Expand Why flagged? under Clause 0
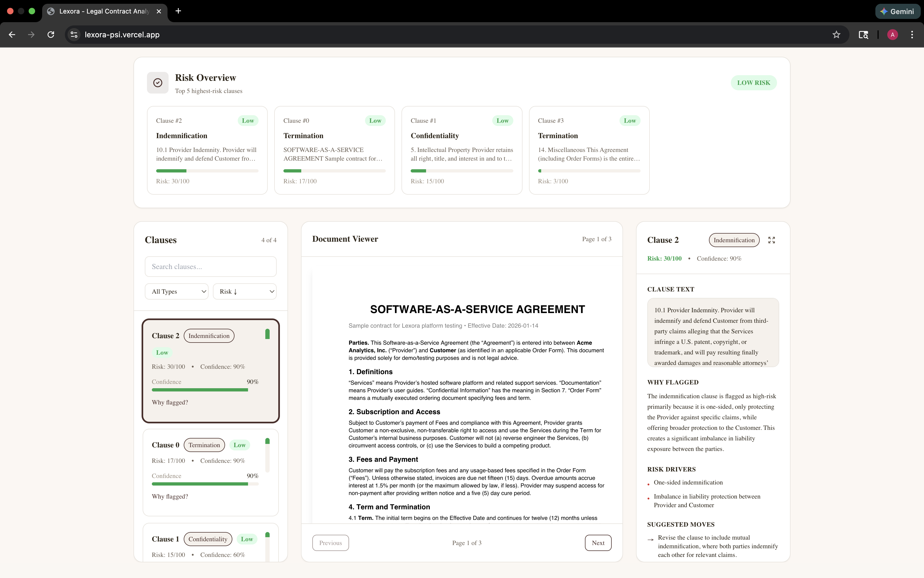Viewport: 924px width, 578px height. (x=170, y=497)
